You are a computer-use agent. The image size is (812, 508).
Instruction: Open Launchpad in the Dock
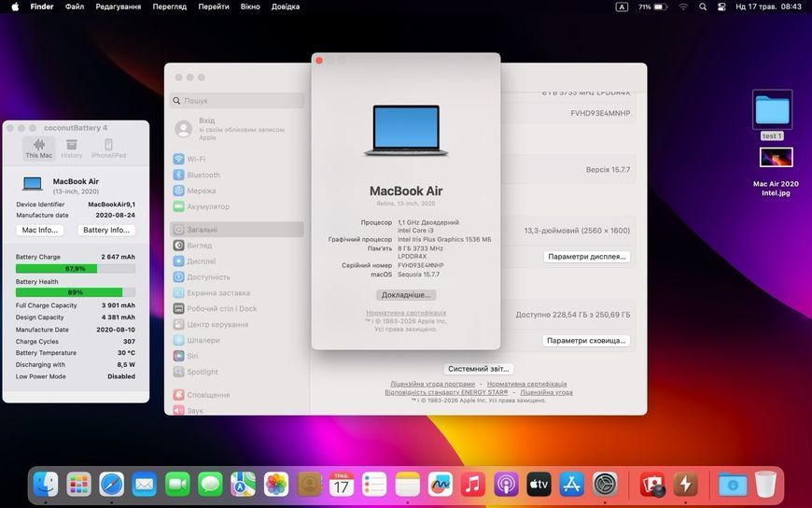78,485
